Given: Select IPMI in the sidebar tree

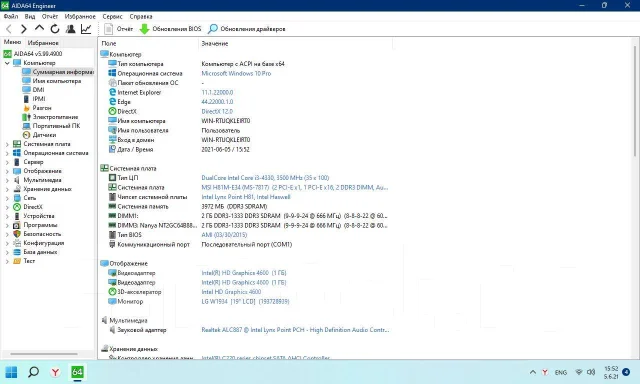Looking at the screenshot, I should 39,99.
